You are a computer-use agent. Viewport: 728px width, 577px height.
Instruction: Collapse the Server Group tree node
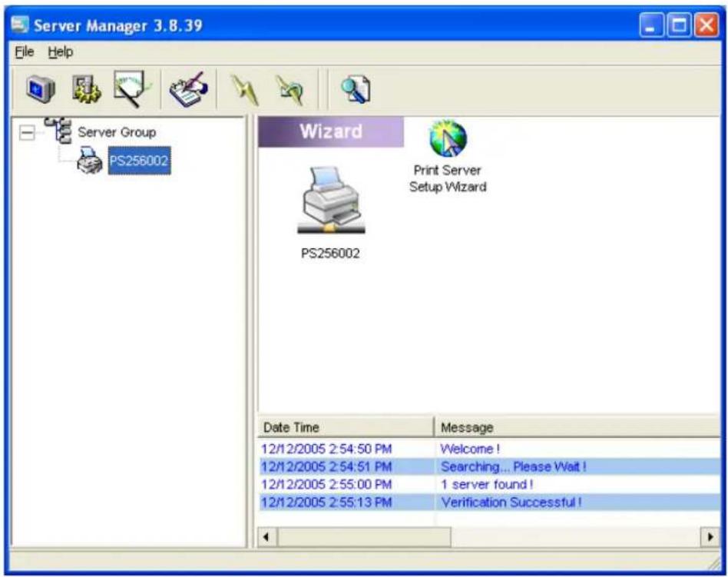pos(27,132)
